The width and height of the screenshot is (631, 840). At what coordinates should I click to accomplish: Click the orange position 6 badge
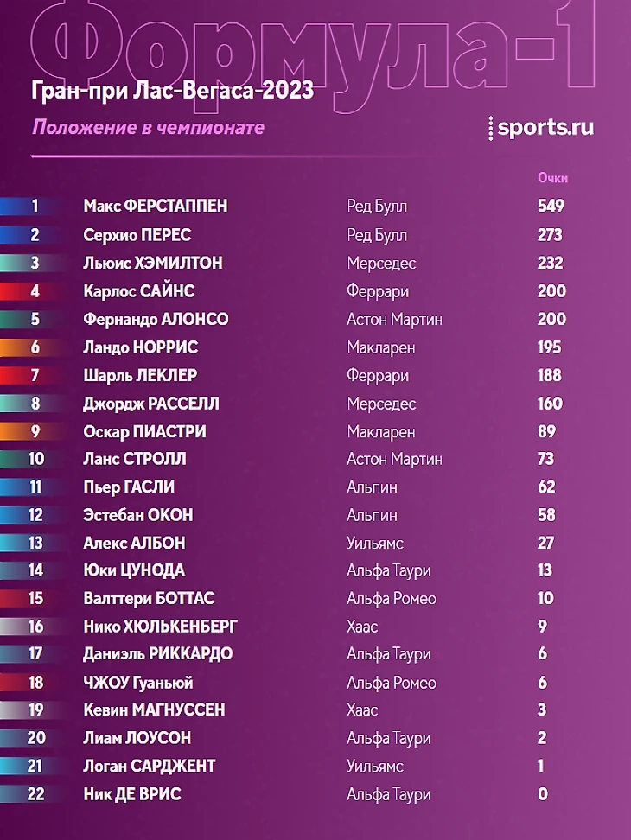pos(35,347)
